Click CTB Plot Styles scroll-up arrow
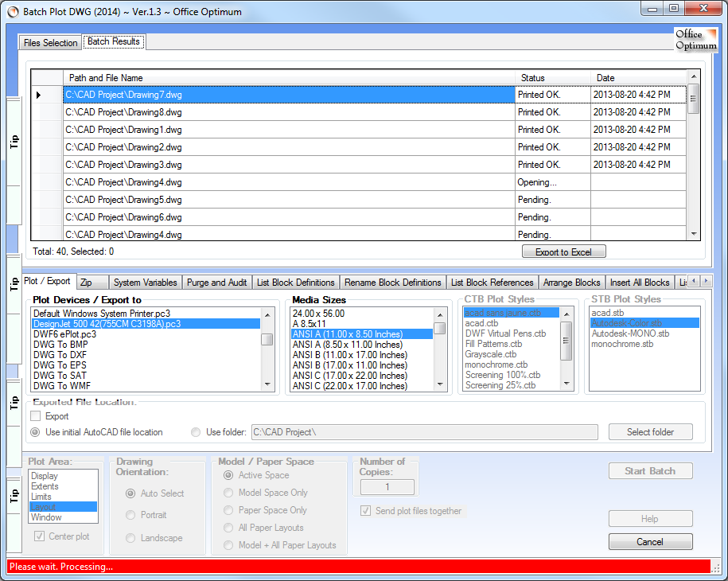This screenshot has width=728, height=581. (566, 314)
